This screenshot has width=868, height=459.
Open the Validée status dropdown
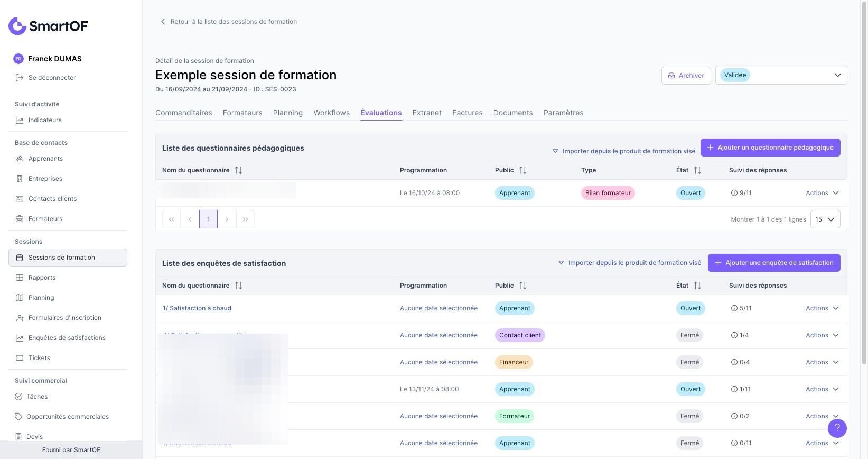[x=781, y=75]
